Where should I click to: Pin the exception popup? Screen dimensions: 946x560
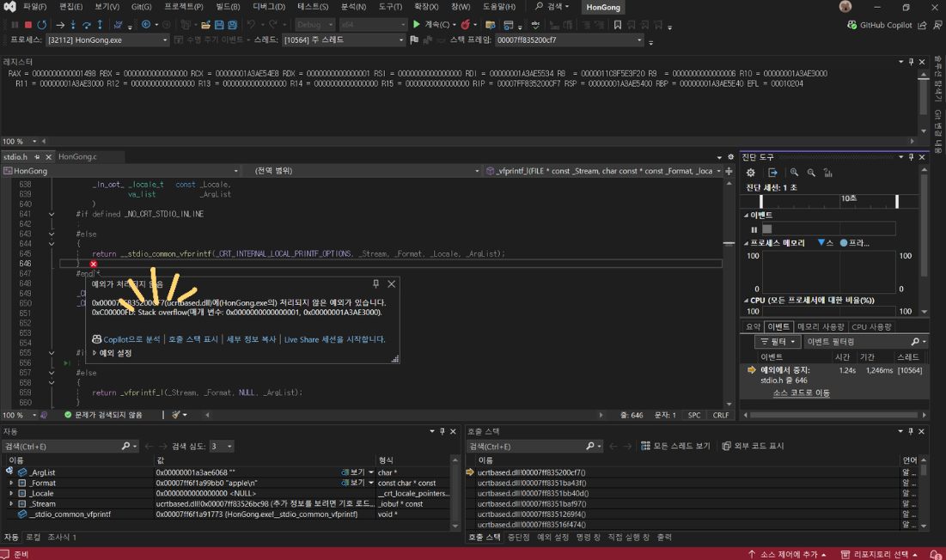(375, 283)
